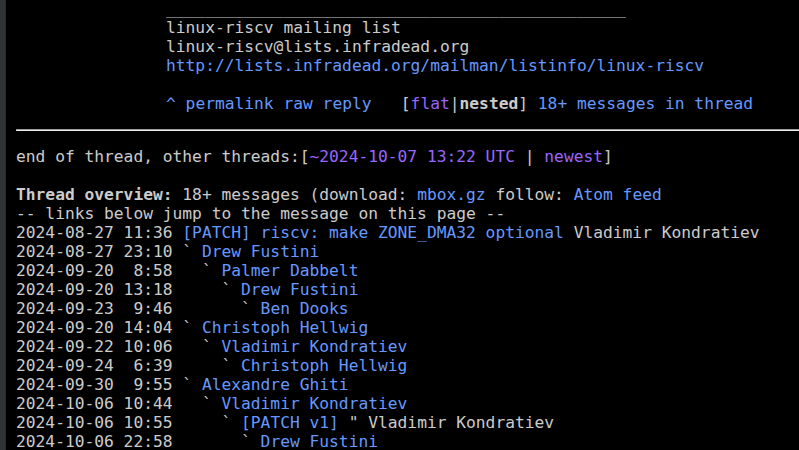
Task: Jump to Alexandre Ghiti's message
Action: point(274,385)
